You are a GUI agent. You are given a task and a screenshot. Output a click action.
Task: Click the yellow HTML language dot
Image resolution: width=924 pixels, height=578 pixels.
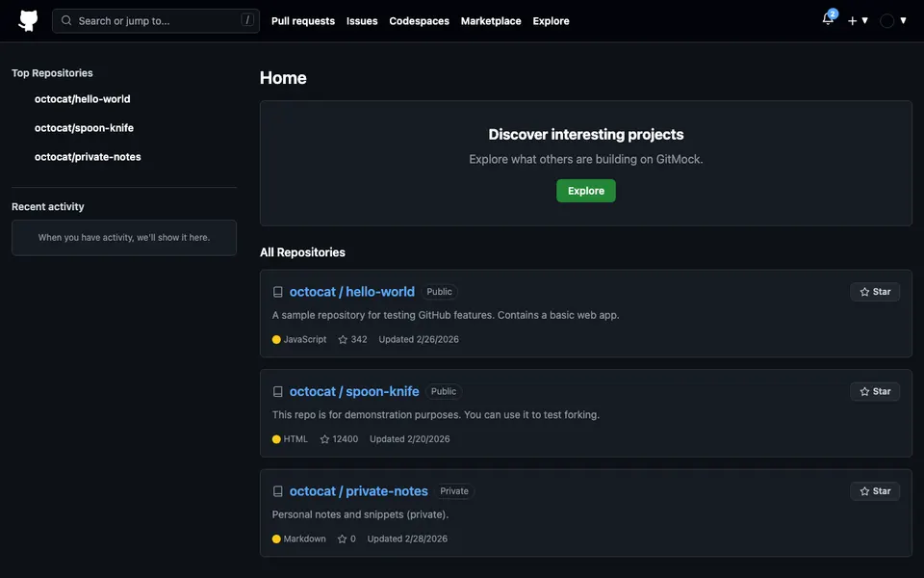click(x=276, y=439)
